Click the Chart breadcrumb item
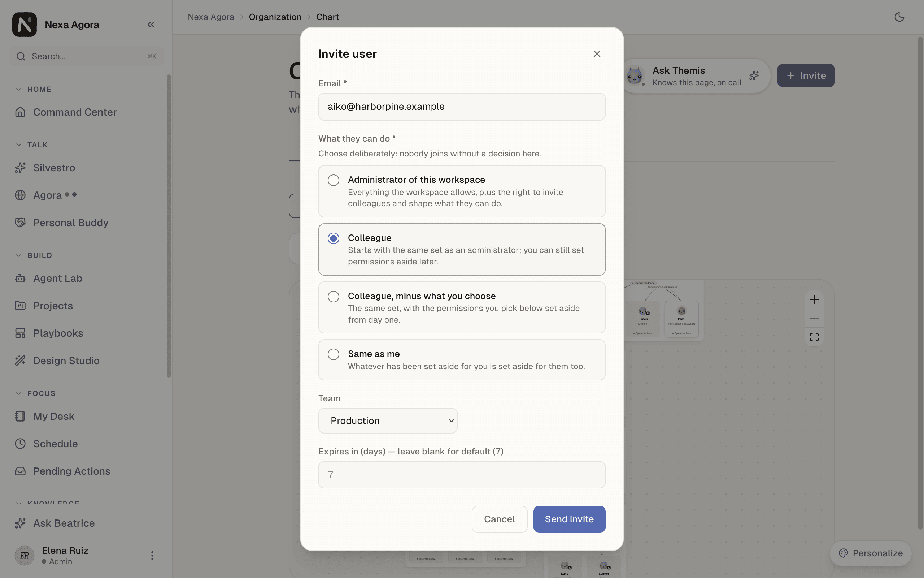Viewport: 924px width, 578px height. coord(328,17)
